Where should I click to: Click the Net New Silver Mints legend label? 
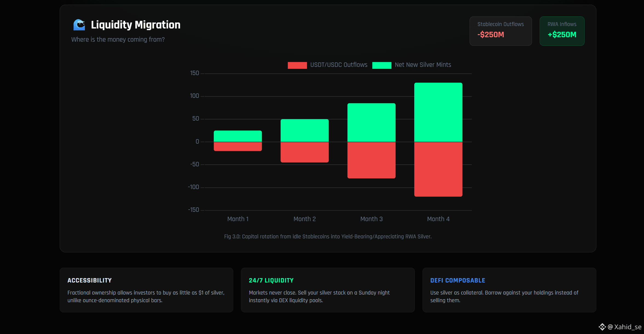(x=423, y=65)
